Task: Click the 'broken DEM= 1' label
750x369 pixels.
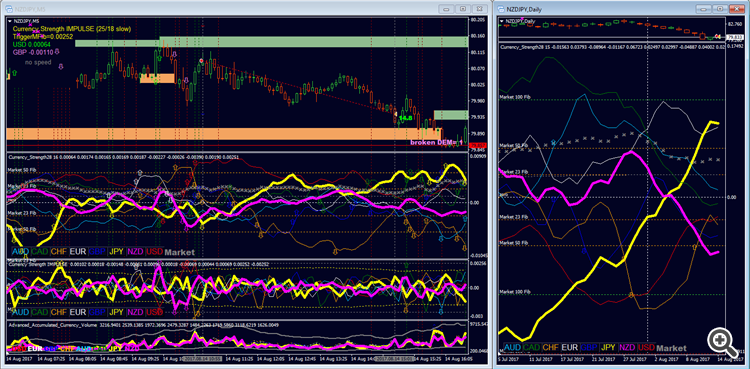Action: point(437,142)
